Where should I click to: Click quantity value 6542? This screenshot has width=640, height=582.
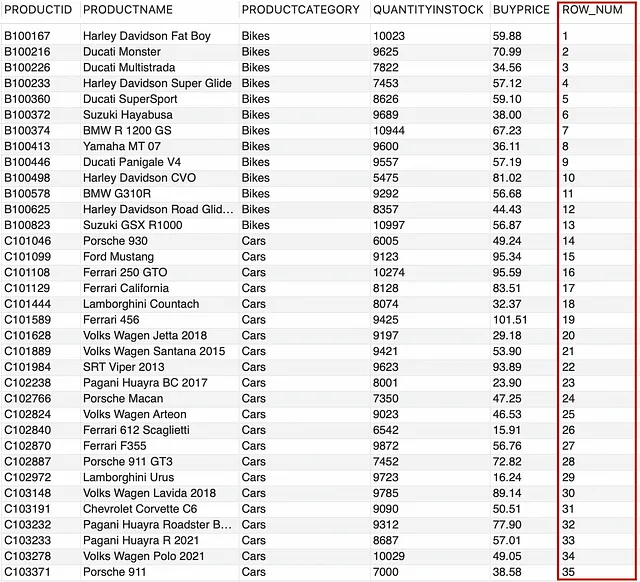(385, 430)
